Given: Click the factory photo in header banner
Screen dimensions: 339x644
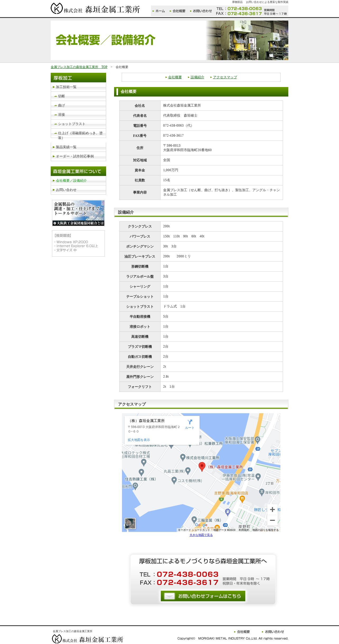Looking at the screenshot, I should 247,40.
